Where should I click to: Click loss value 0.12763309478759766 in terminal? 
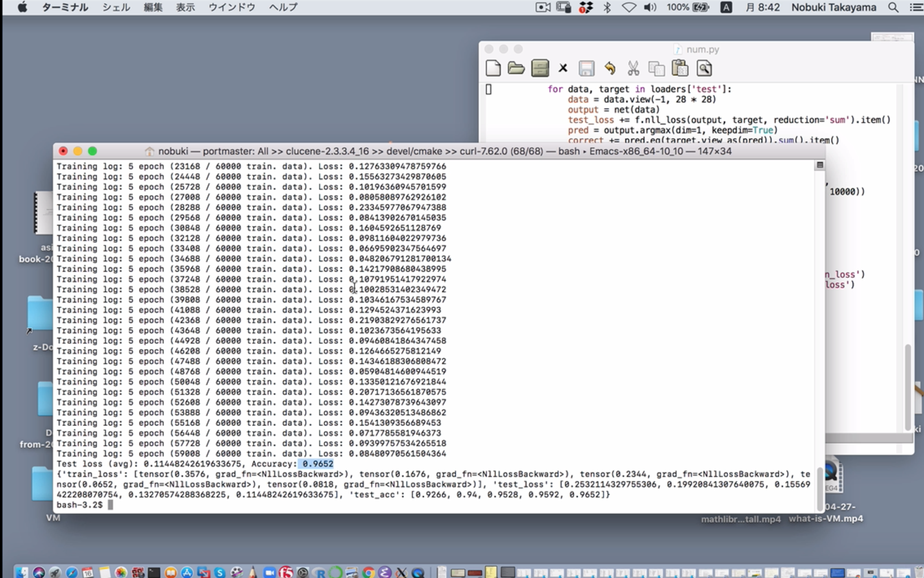(x=397, y=166)
